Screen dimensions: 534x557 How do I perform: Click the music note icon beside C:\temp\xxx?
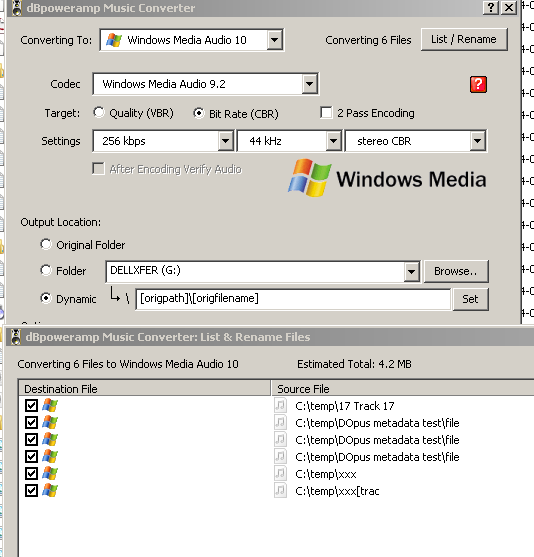[280, 474]
